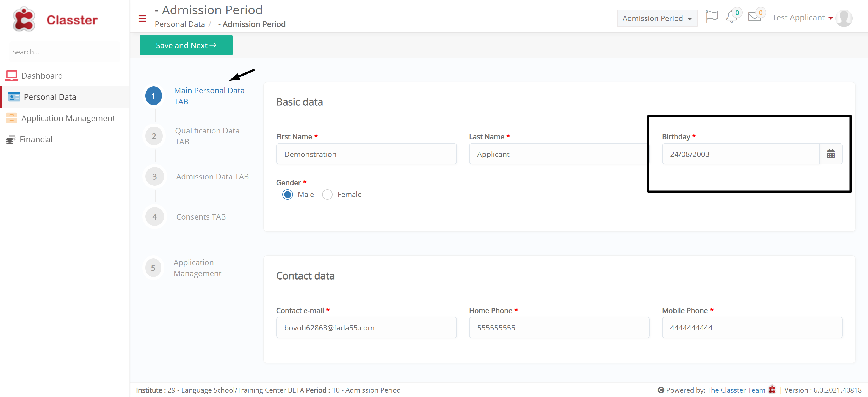Click the Dashboard laptop icon
The image size is (868, 397).
(12, 76)
